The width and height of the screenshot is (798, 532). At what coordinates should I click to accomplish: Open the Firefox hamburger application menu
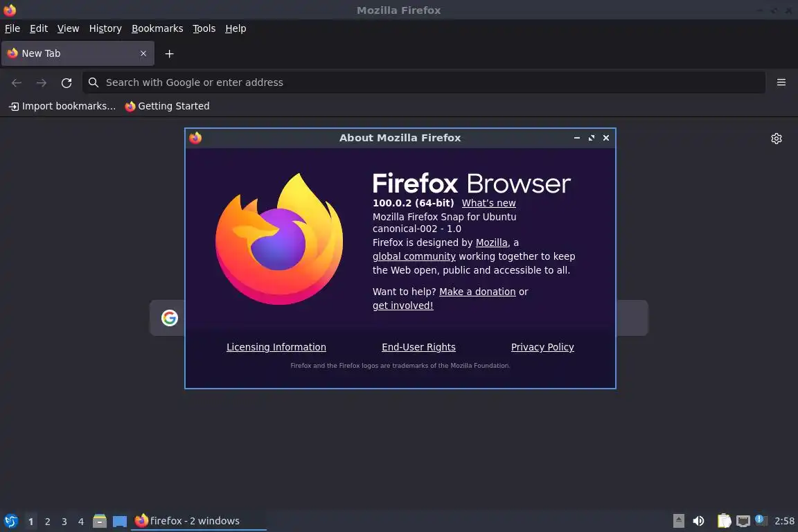[x=781, y=82]
